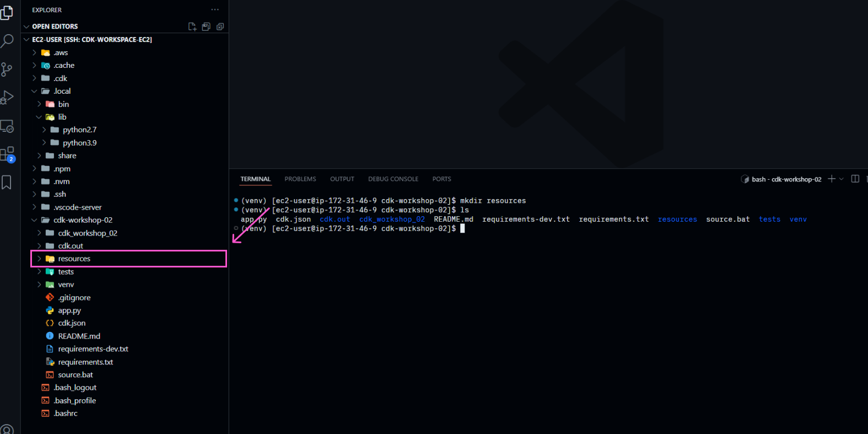Expand the .cdk folder
Screen dimensions: 868x434
point(35,78)
